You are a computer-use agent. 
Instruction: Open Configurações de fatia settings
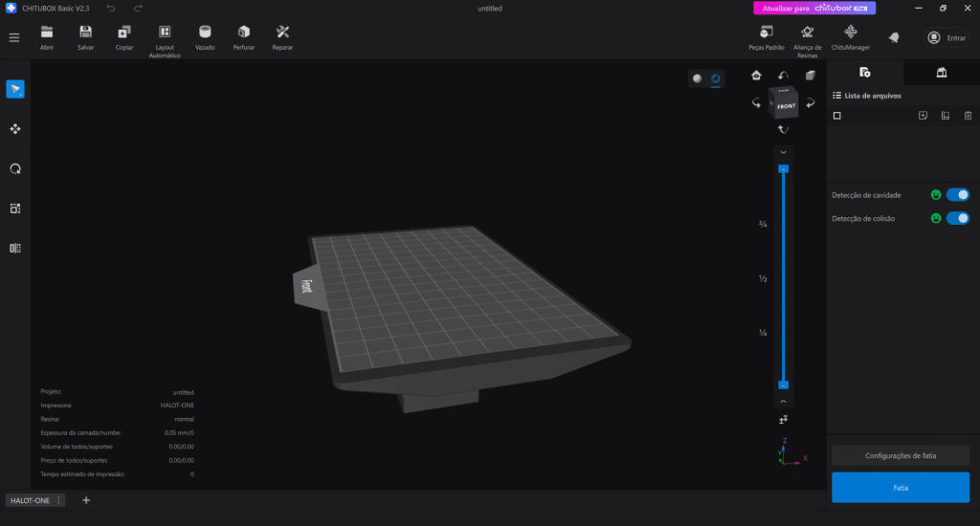click(x=901, y=455)
